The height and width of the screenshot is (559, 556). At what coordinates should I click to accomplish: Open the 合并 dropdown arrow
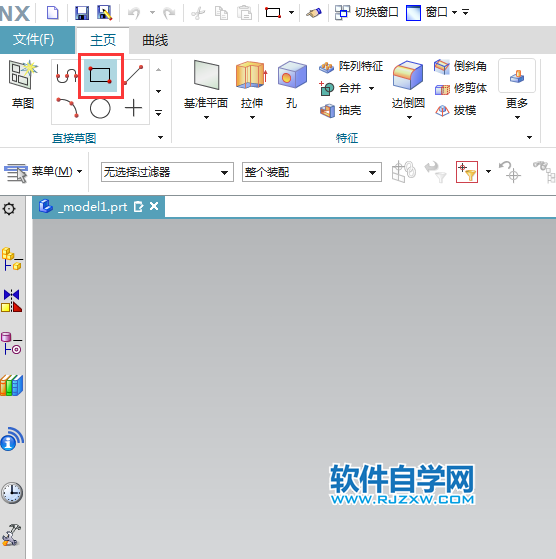point(371,88)
